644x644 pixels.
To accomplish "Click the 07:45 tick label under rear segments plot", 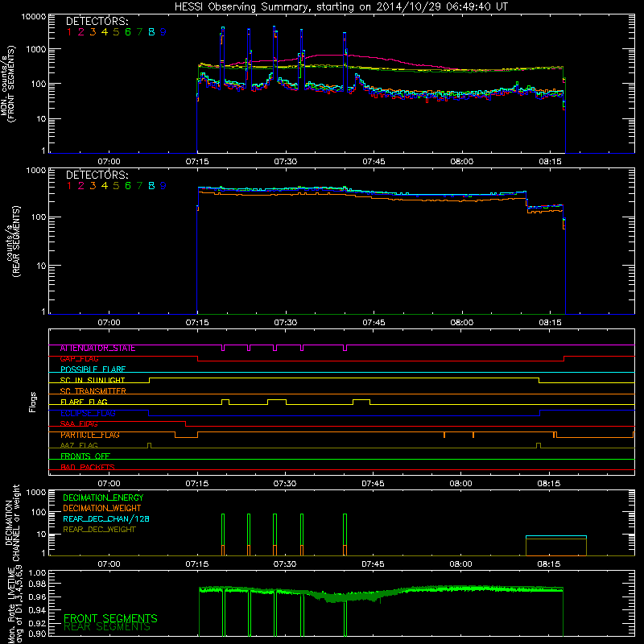I will point(374,323).
